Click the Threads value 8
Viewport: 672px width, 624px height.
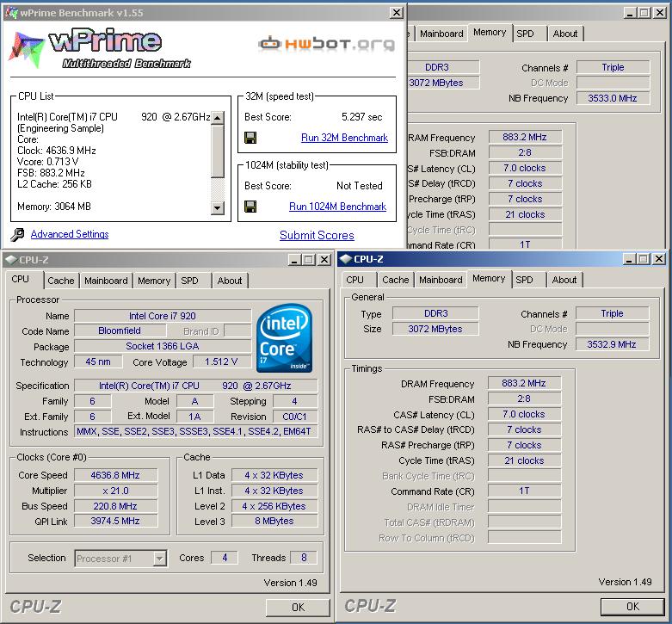point(304,558)
